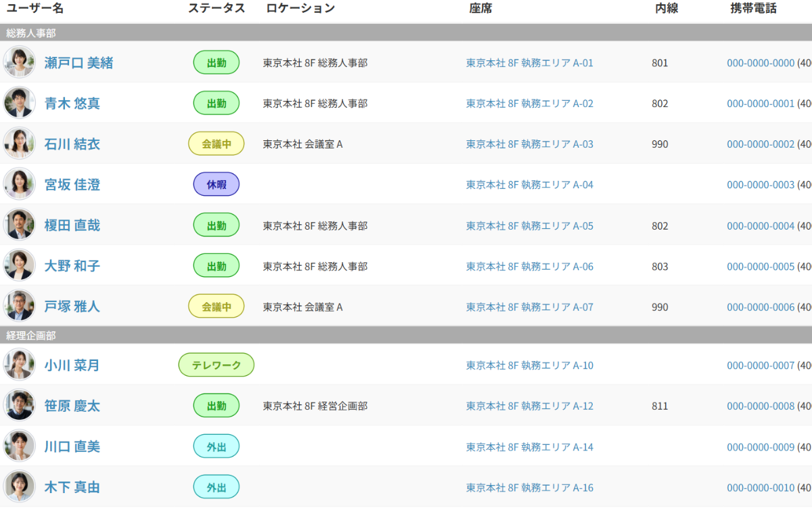Click 外出 status badge for 木下 真由
Image resolution: width=812 pixels, height=508 pixels.
coord(217,487)
